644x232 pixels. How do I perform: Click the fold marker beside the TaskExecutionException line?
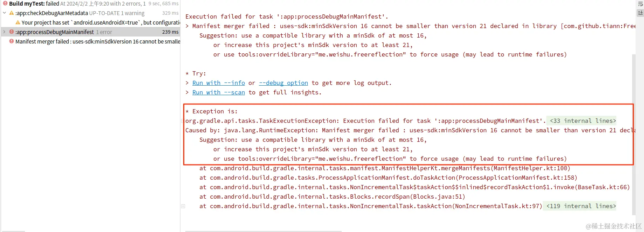(183, 121)
